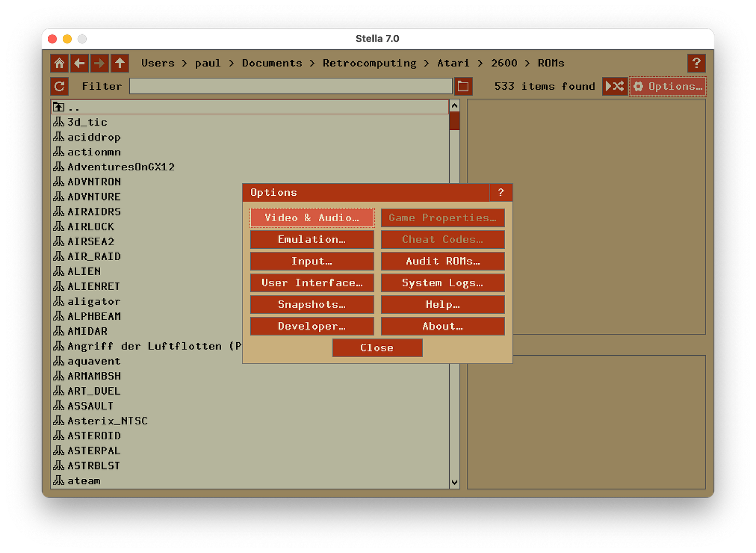Open Snapshots settings
Image resolution: width=756 pixels, height=553 pixels.
pyautogui.click(x=312, y=305)
